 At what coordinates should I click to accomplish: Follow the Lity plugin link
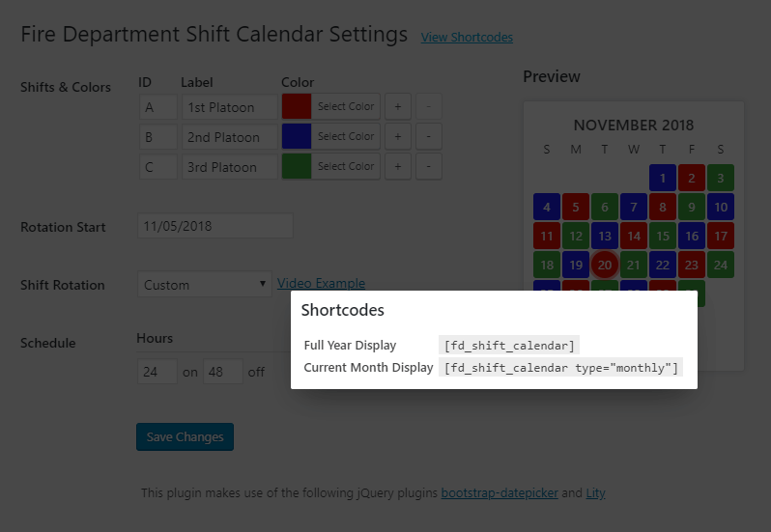point(595,492)
